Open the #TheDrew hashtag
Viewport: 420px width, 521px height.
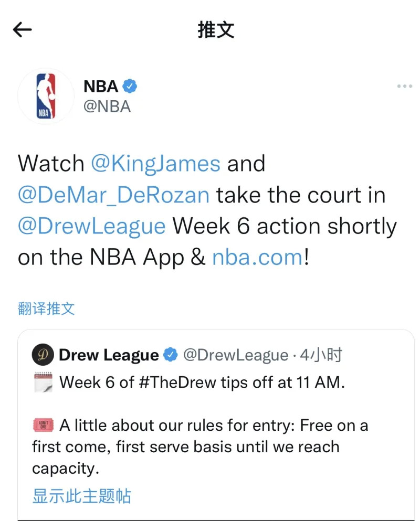[x=177, y=382]
